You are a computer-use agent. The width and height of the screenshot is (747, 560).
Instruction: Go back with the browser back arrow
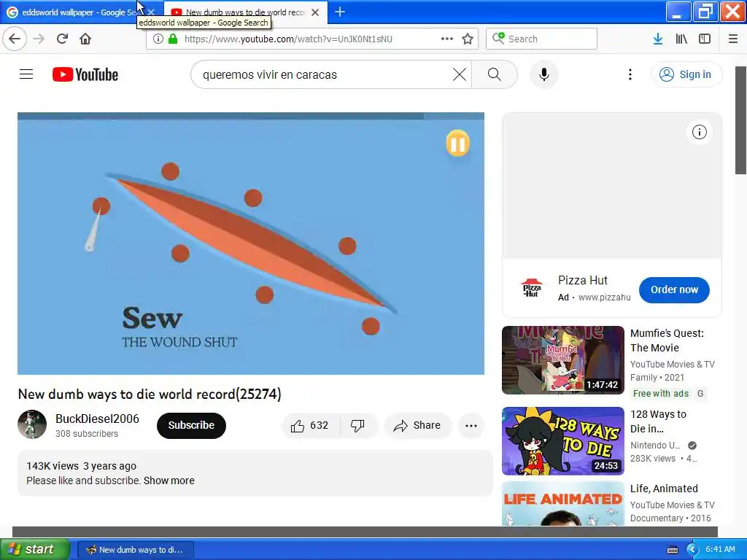pos(15,39)
